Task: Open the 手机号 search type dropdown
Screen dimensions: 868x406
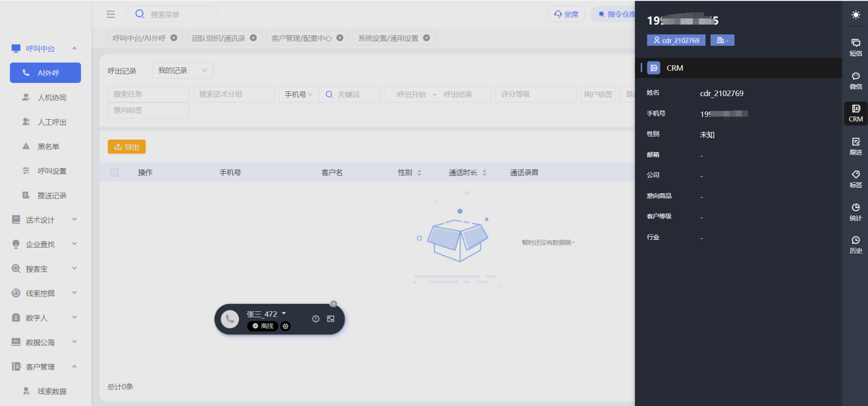Action: click(x=298, y=94)
